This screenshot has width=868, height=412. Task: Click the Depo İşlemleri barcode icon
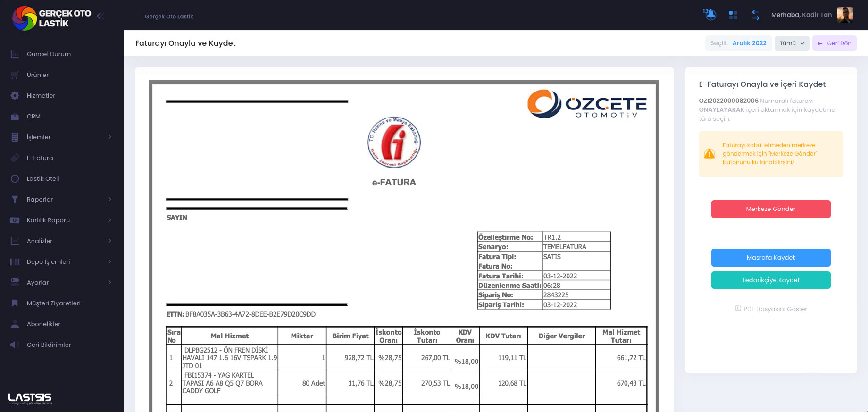(15, 261)
